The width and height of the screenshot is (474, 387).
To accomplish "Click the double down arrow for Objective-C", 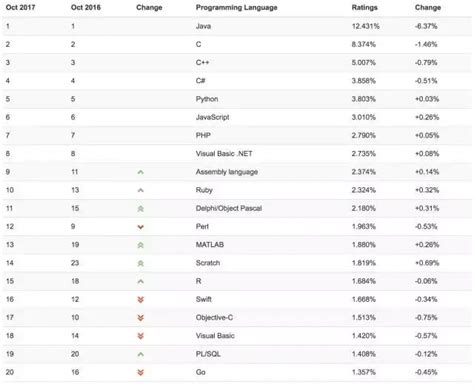I will click(x=141, y=318).
